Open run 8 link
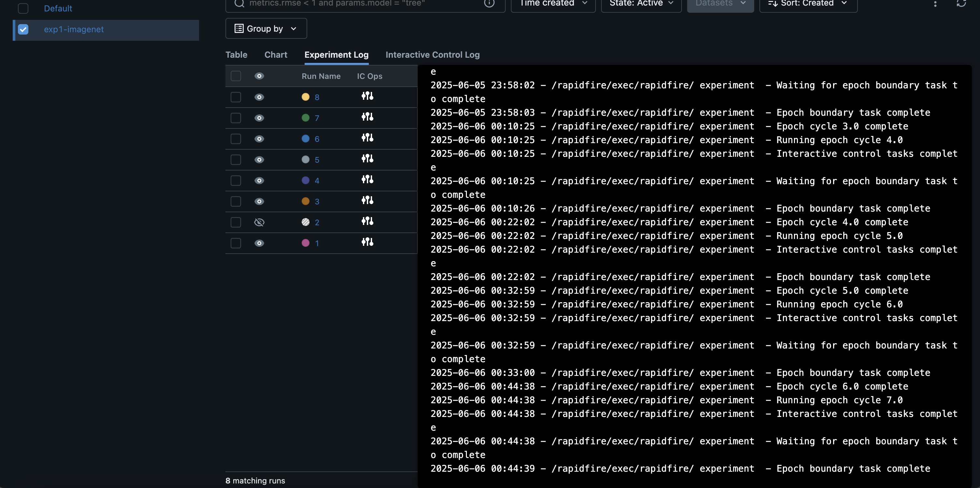This screenshot has width=980, height=488. click(x=317, y=97)
